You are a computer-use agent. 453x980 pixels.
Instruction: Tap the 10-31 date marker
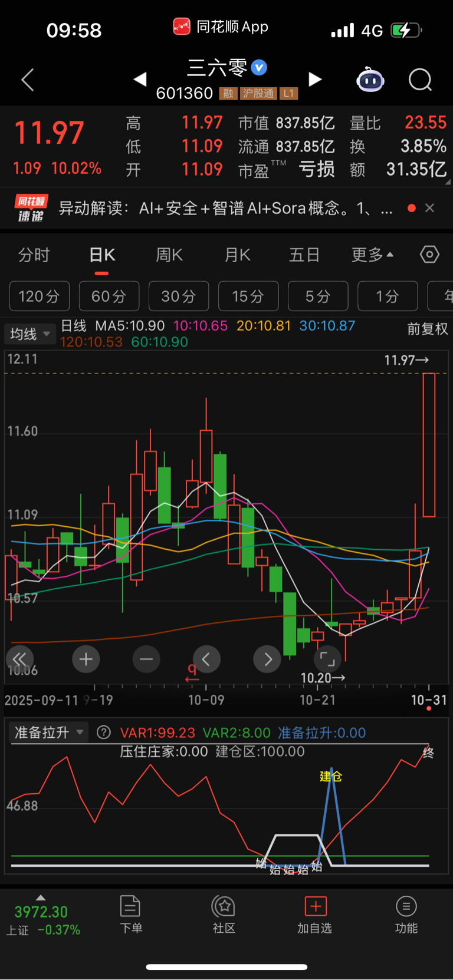(x=429, y=700)
